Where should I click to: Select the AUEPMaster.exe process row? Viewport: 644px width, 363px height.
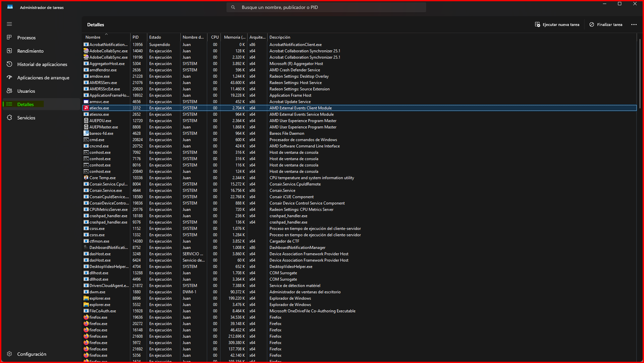[359, 127]
